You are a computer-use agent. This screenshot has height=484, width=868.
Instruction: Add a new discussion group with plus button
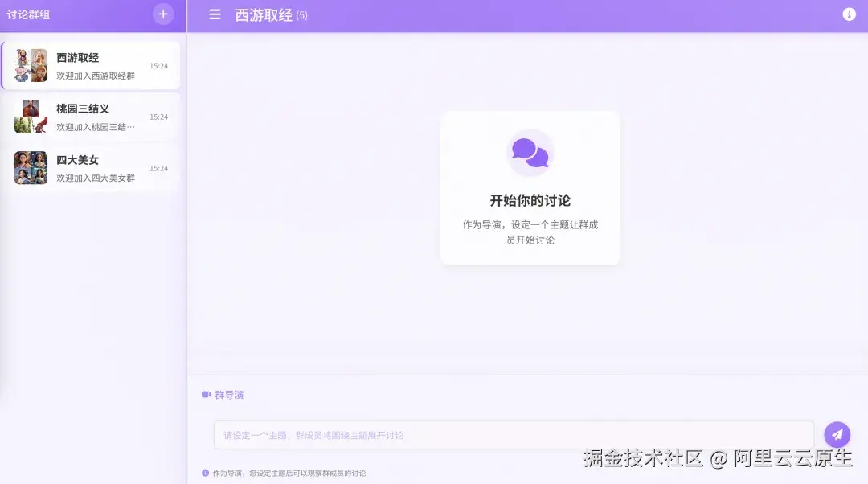point(162,14)
